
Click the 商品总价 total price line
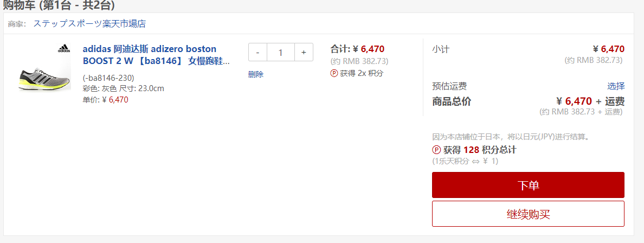pyautogui.click(x=528, y=101)
